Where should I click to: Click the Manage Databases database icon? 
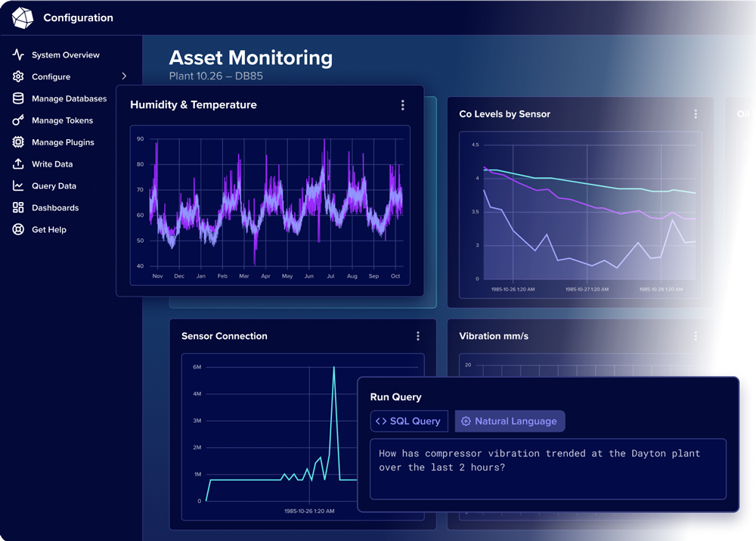tap(17, 98)
